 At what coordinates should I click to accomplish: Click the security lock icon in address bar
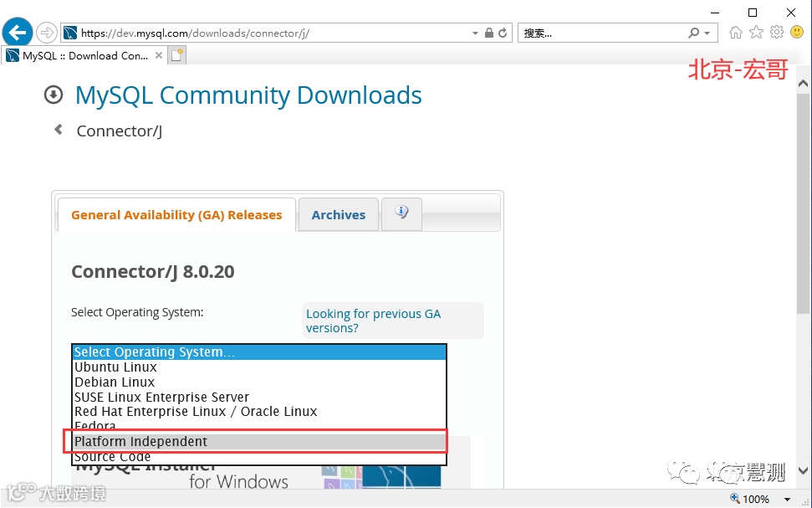[489, 33]
